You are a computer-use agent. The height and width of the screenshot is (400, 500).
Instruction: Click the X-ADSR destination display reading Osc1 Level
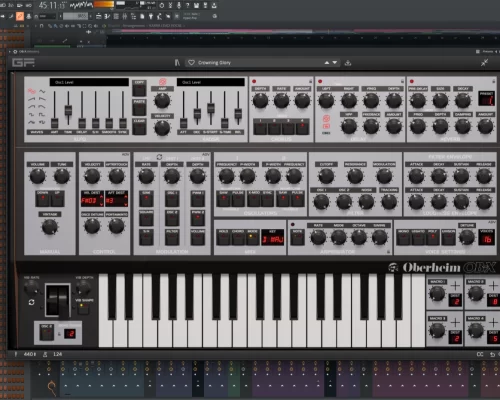tap(211, 82)
